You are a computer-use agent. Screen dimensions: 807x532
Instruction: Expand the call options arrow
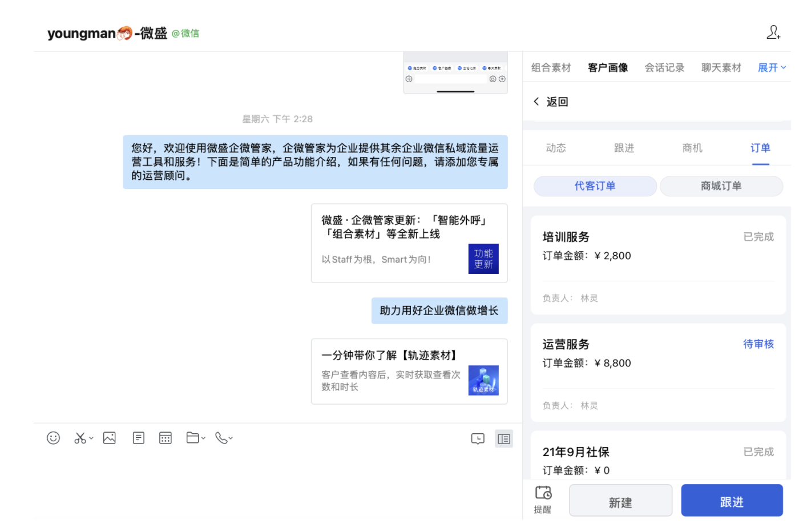click(231, 438)
